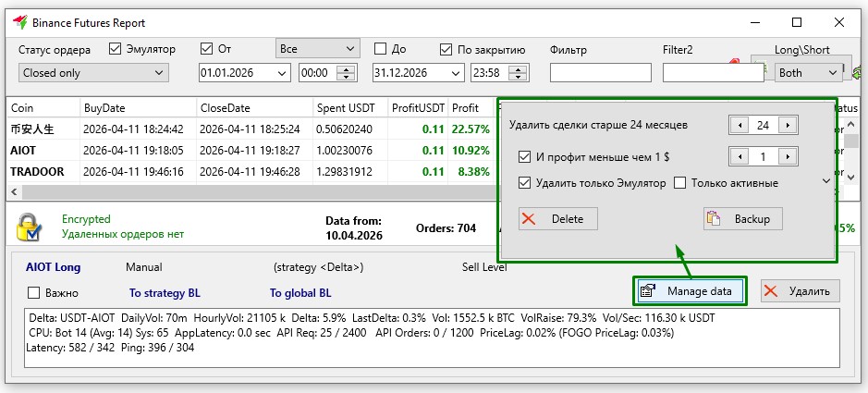Click the Удалить button
Screen dimensions: 868x393
point(801,291)
